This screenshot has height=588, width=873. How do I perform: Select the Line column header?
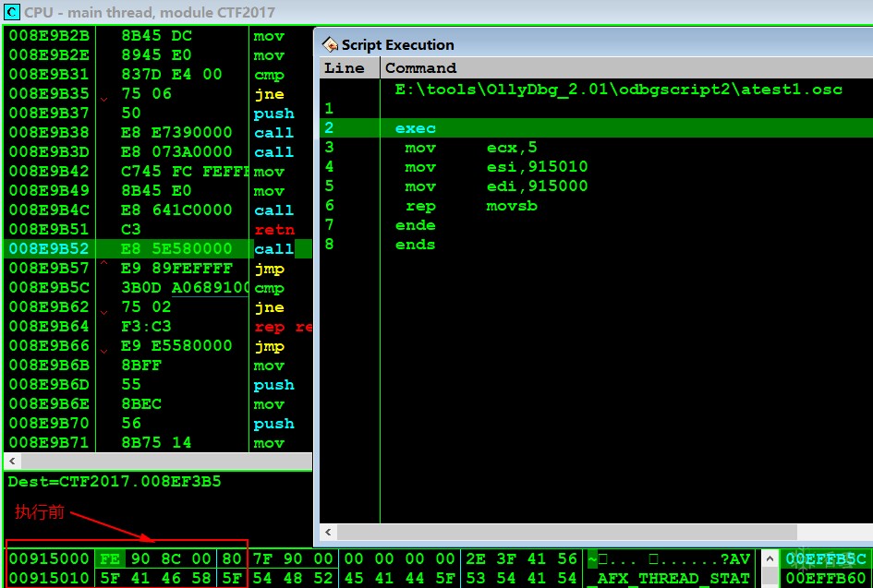(x=349, y=68)
